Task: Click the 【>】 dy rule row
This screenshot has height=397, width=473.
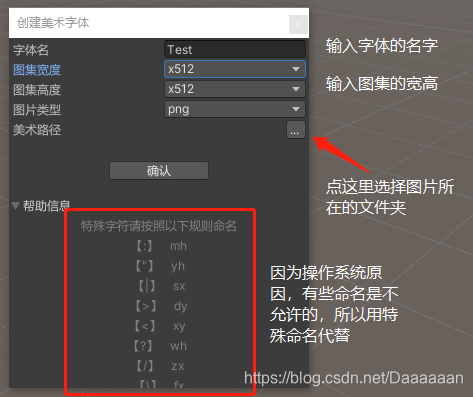Action: click(x=161, y=306)
